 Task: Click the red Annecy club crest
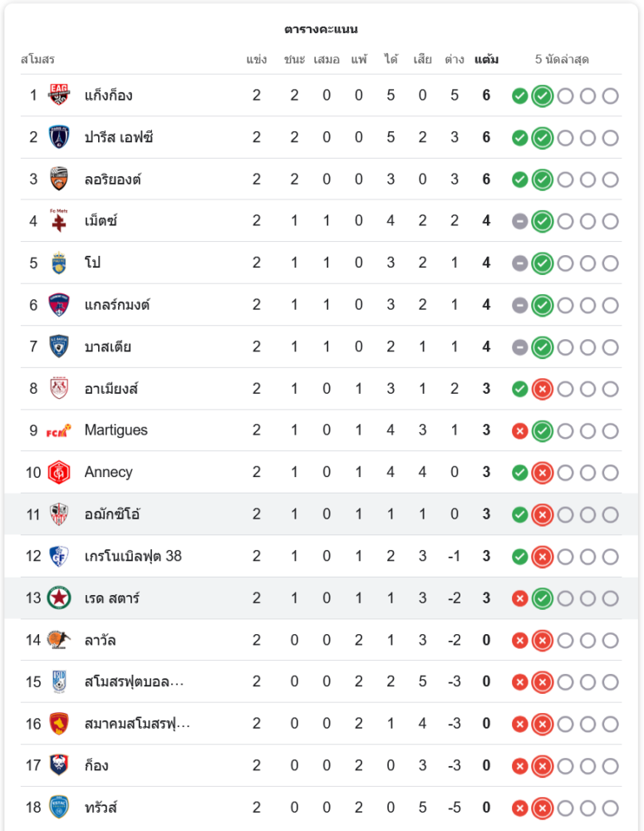click(59, 472)
